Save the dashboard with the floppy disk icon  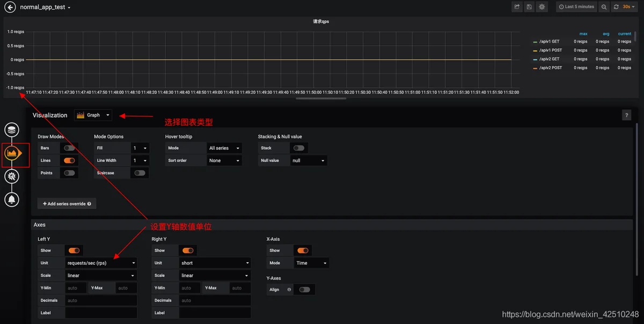click(x=530, y=7)
